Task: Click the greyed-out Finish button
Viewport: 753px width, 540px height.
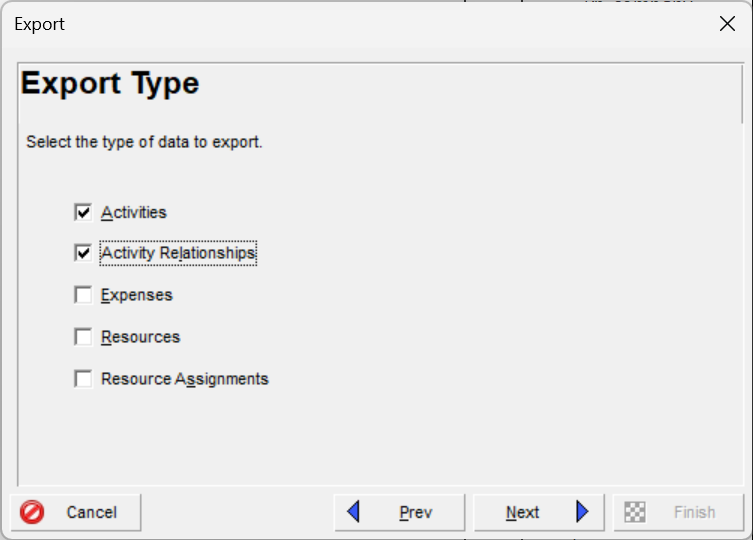Action: tap(679, 512)
